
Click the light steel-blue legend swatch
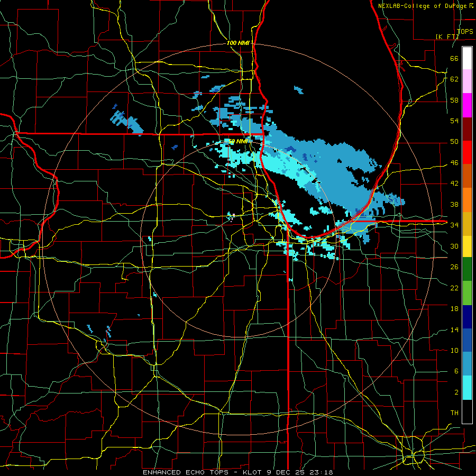[x=467, y=364]
